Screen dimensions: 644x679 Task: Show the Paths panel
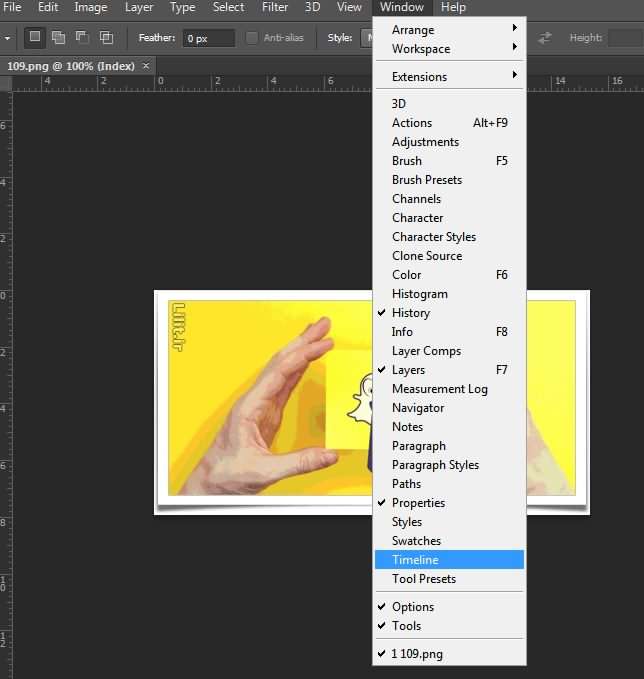click(x=450, y=484)
